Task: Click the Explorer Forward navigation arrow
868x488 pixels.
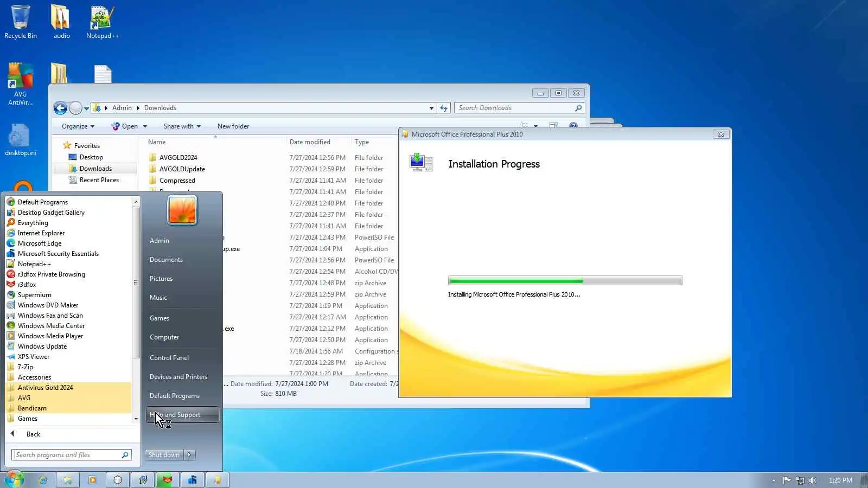Action: [x=75, y=108]
